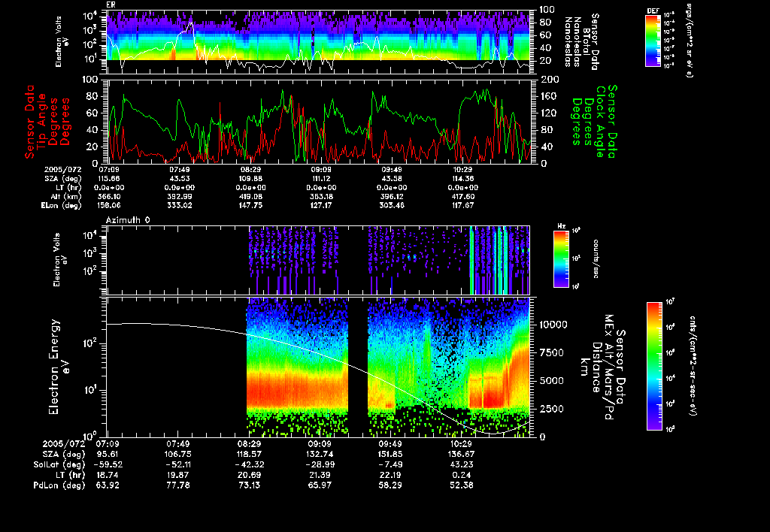
Task: Select PdLon value 65.97
Action: [320, 485]
